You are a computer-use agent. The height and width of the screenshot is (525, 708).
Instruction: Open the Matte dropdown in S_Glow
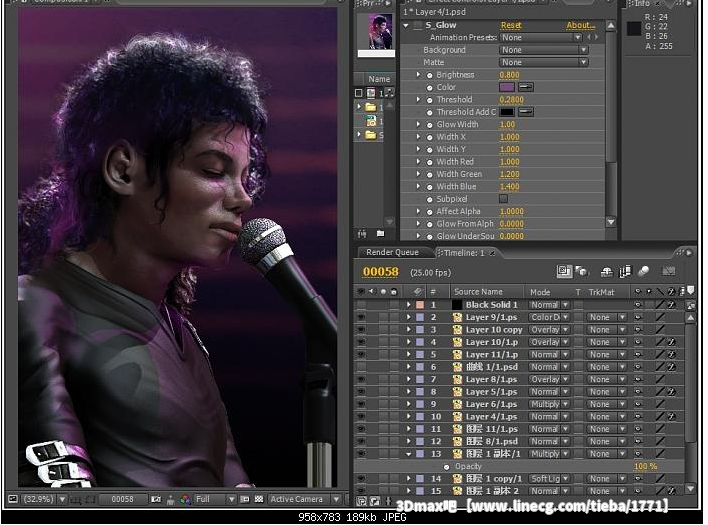544,62
